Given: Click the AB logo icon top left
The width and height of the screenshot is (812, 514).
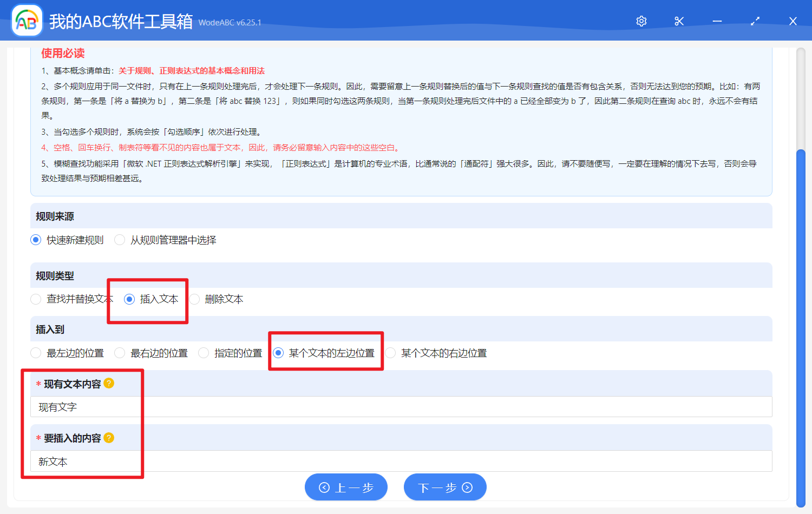Looking at the screenshot, I should coord(27,21).
